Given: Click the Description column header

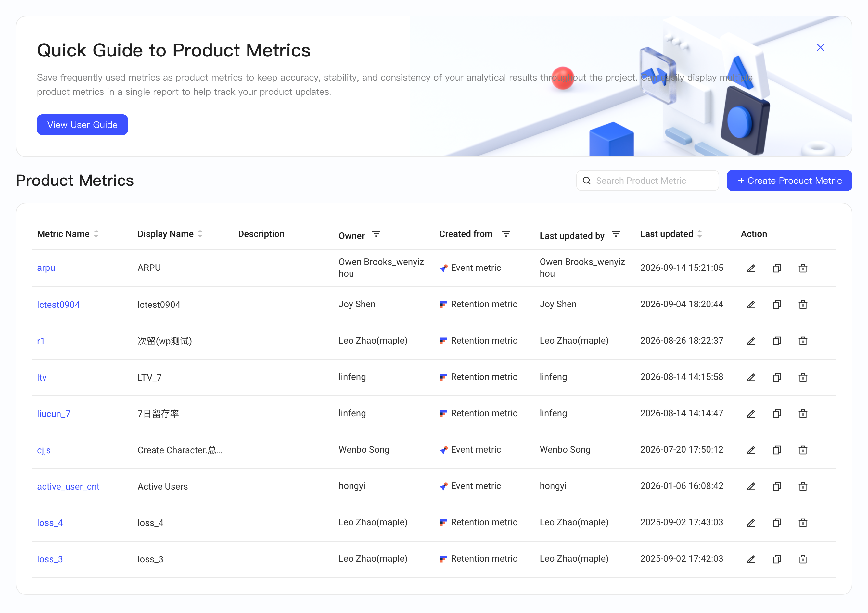Looking at the screenshot, I should pos(261,234).
